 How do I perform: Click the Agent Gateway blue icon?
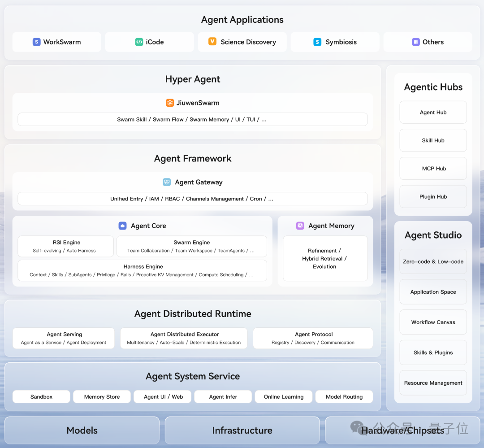pyautogui.click(x=167, y=182)
